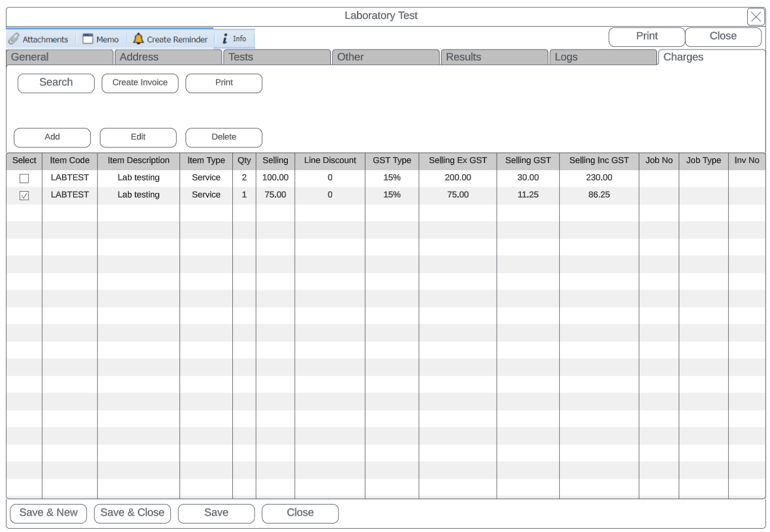Untick the checked second LABTEST row checkbox
The image size is (770, 532).
coord(24,196)
